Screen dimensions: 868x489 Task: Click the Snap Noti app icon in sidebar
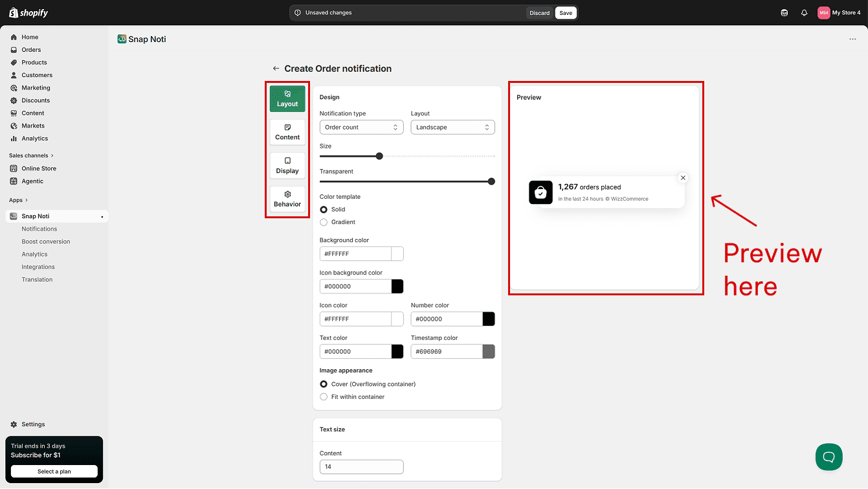click(x=14, y=216)
